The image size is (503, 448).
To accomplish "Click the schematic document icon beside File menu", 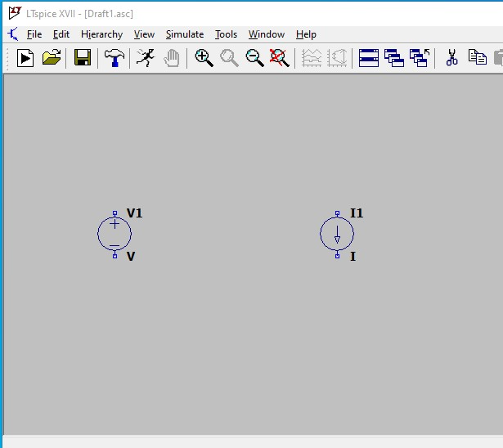I will point(13,34).
